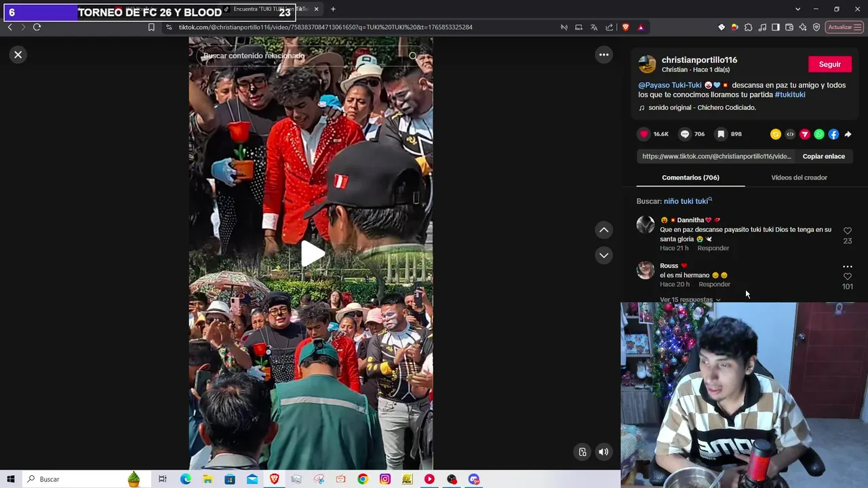Open the Leo AI sparkle icon
This screenshot has width=868, height=488.
[x=803, y=27]
